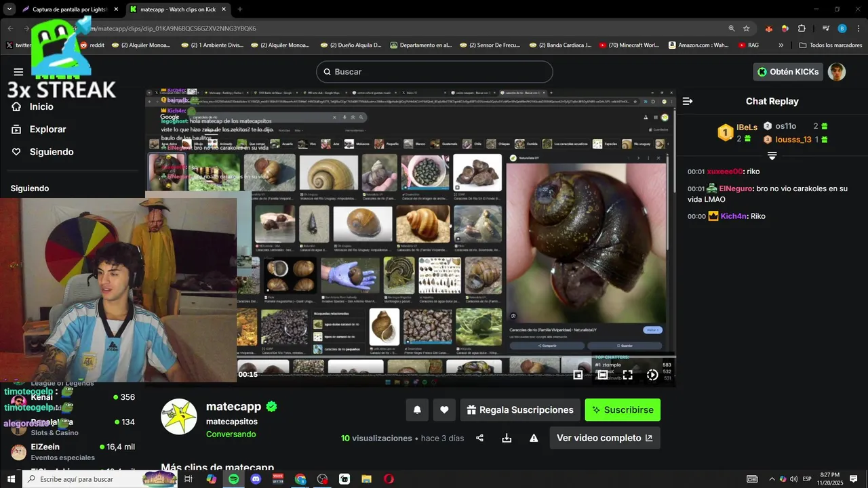The width and height of the screenshot is (868, 488).
Task: Bookmark this page with star icon
Action: [747, 28]
